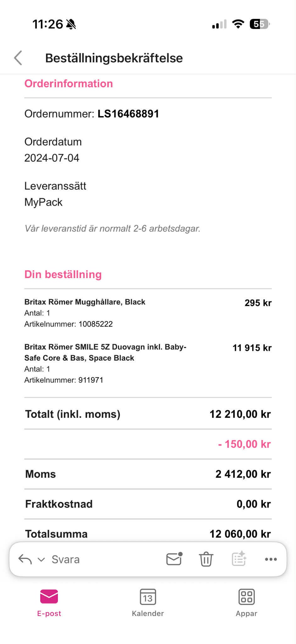
Task: Delete the email with the trash icon
Action: click(x=206, y=559)
